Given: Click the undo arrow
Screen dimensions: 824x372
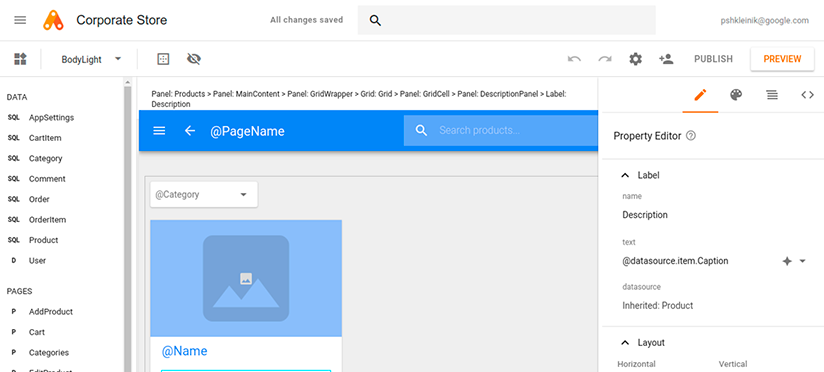Looking at the screenshot, I should 574,59.
